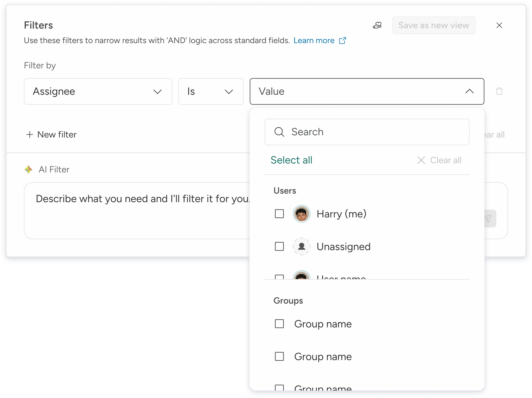This screenshot has width=532, height=398.
Task: Add a New filter
Action: (51, 135)
